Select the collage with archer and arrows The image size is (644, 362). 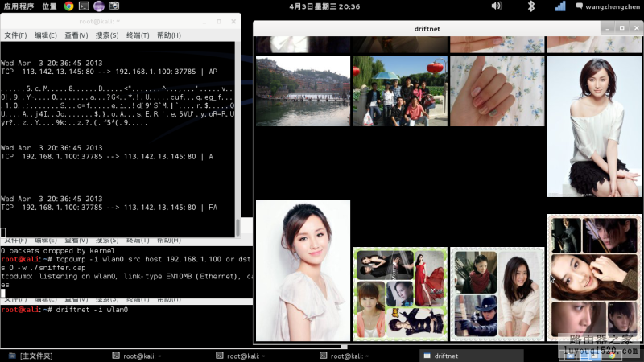click(x=594, y=278)
